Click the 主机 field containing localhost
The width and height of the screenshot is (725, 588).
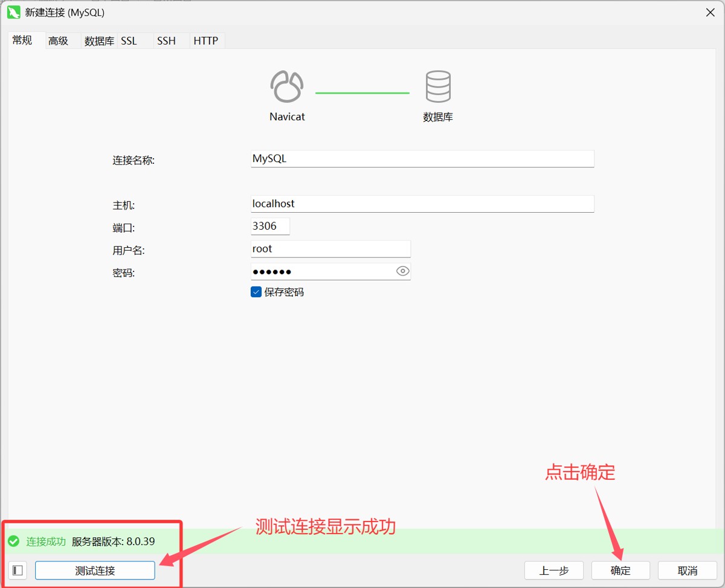pyautogui.click(x=422, y=204)
